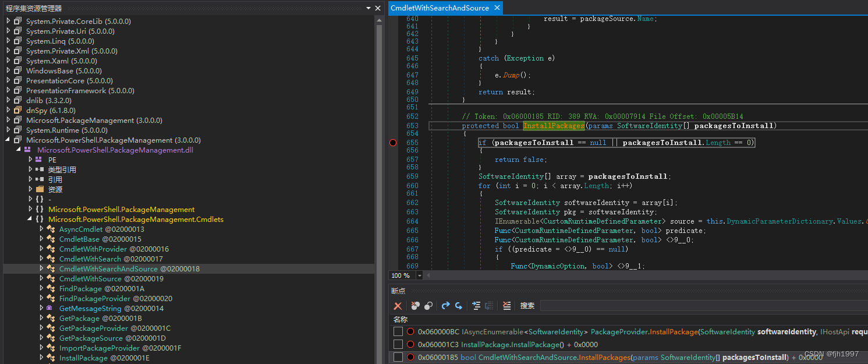Collapse the Microsoft.PowerShell.PackageManagement.Cmdlets namespace
This screenshot has width=868, height=364.
click(x=30, y=219)
